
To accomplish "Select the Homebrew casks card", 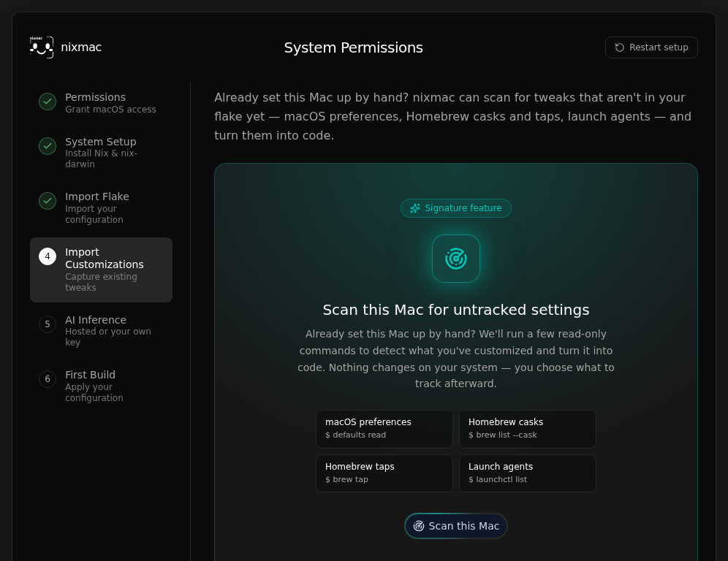I will (528, 429).
